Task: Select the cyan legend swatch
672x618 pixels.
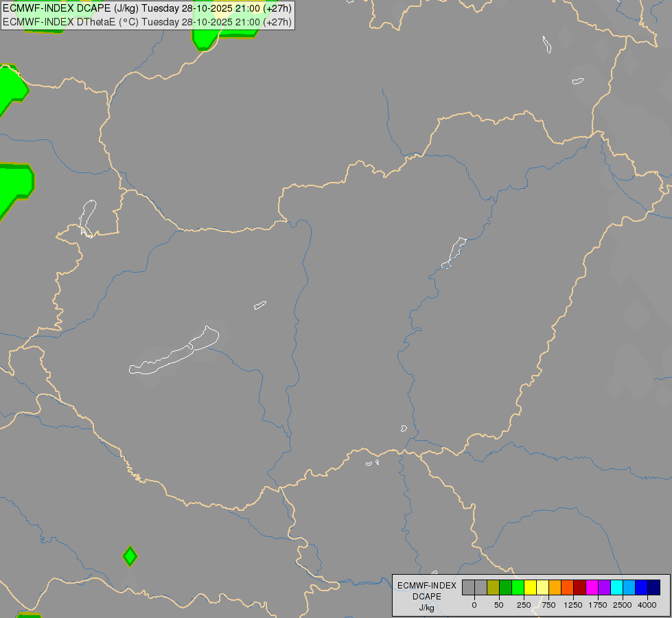Action: [616, 588]
